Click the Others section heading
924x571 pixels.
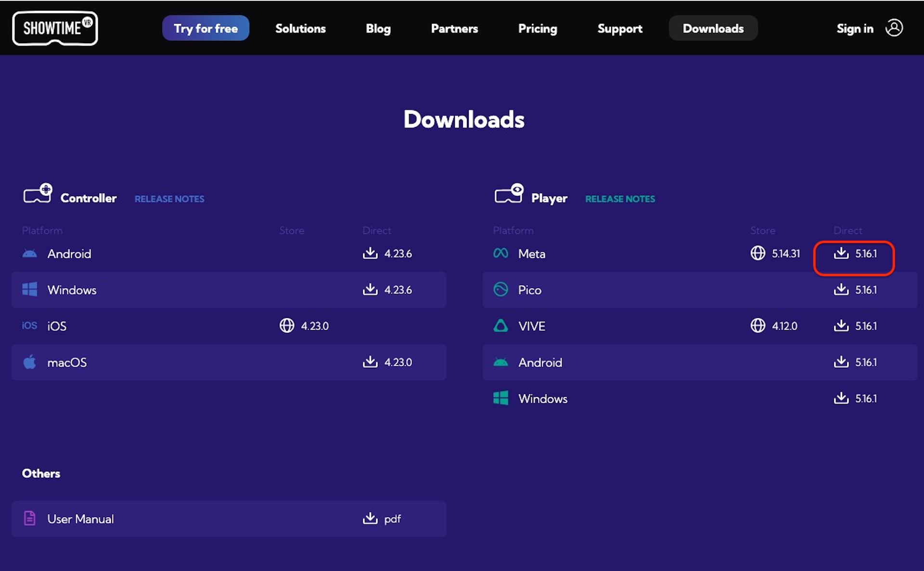click(x=41, y=473)
